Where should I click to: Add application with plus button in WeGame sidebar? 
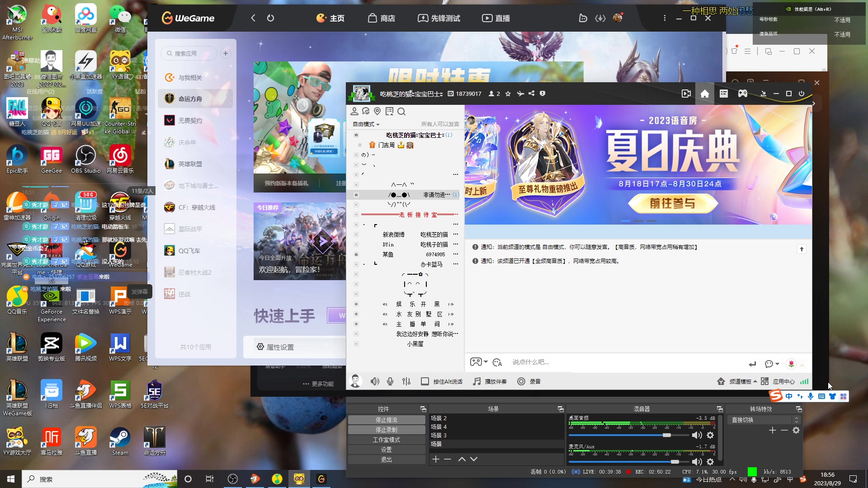[226, 53]
